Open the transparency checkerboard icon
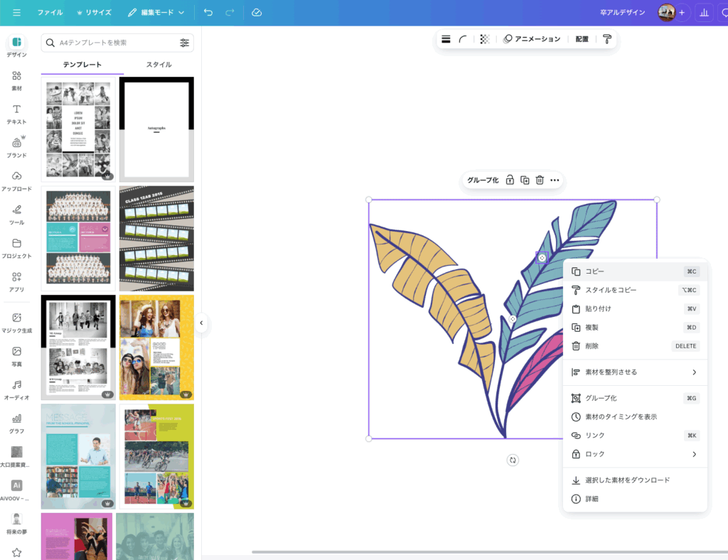 pos(484,39)
